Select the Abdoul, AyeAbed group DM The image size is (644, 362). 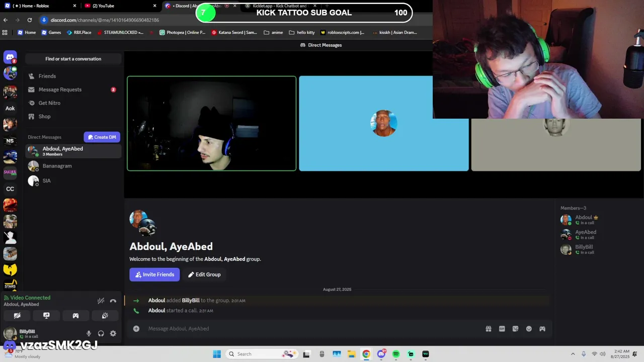(x=73, y=151)
